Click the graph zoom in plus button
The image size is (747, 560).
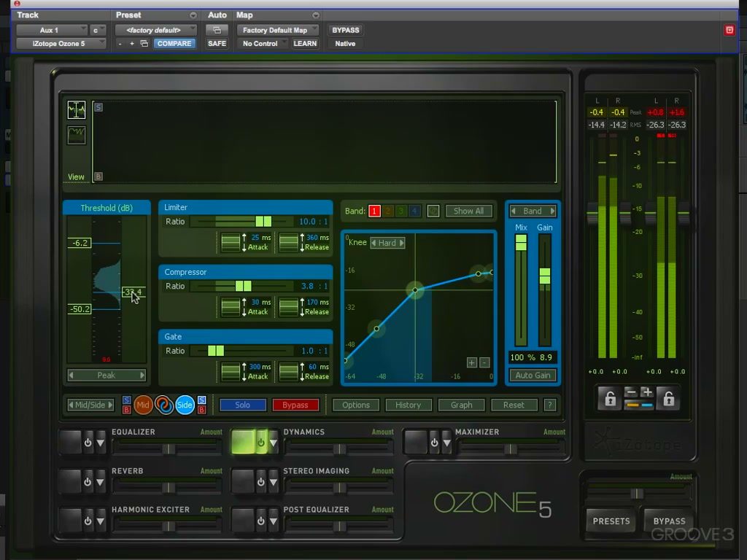472,363
